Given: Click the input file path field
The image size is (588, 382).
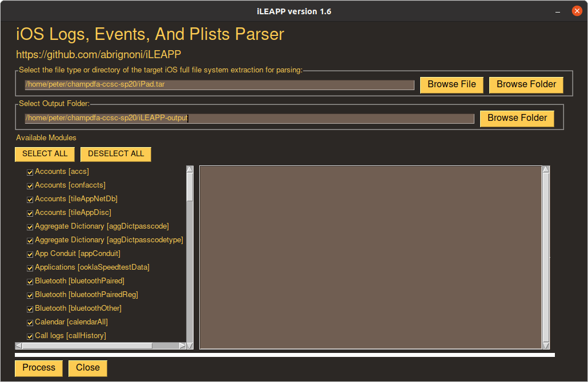Looking at the screenshot, I should pos(219,85).
